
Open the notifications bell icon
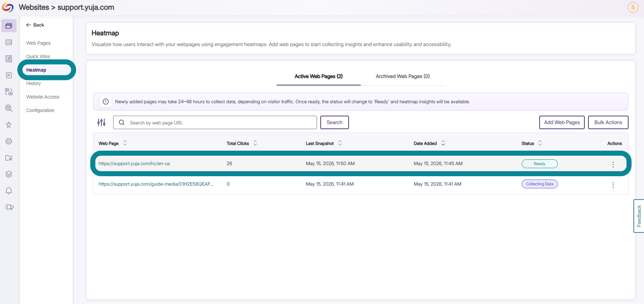[9, 191]
